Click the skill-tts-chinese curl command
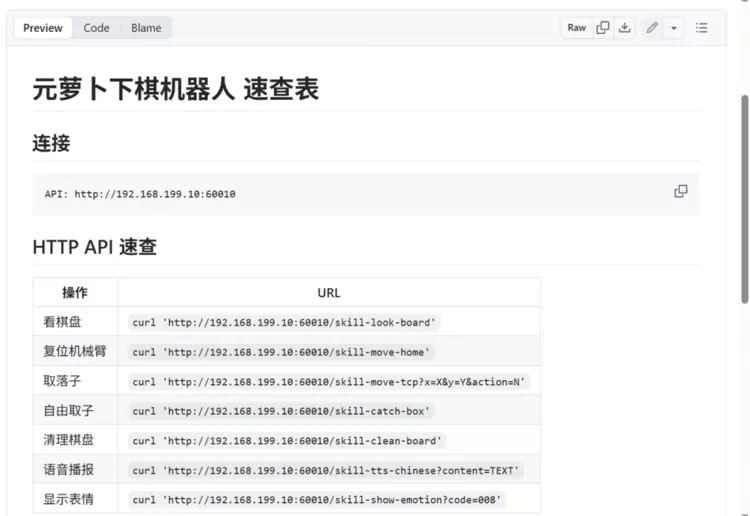 326,471
